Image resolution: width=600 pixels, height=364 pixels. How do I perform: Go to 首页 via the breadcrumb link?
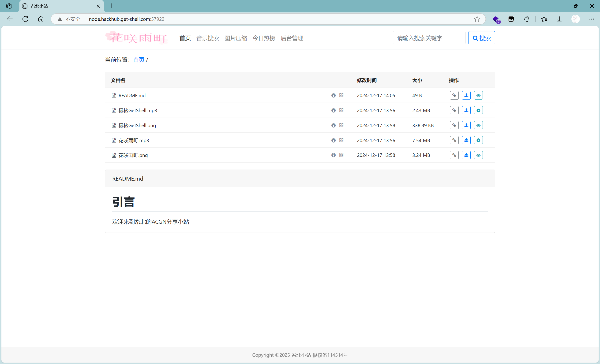(x=138, y=59)
